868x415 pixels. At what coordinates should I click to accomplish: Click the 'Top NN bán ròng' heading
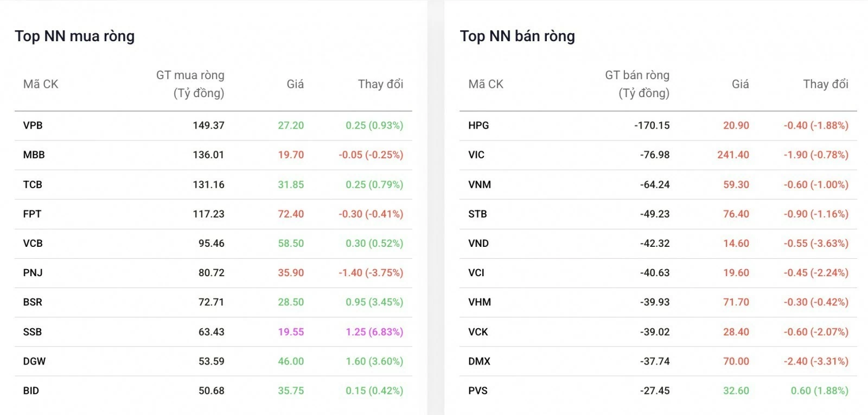point(518,36)
